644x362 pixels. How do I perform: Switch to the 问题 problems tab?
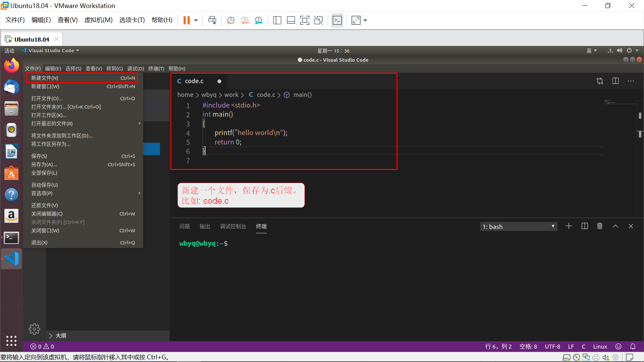click(x=184, y=227)
